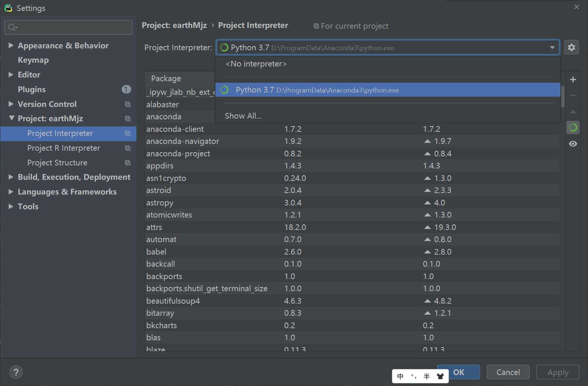This screenshot has height=386, width=588.
Task: Select the appdirs package row
Action: click(352, 166)
